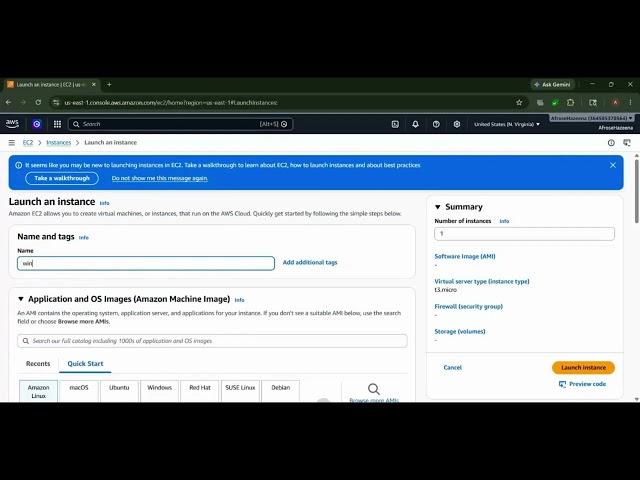Viewport: 640px width, 480px height.
Task: Choose the SUSE Linux AMI tile
Action: click(x=240, y=391)
